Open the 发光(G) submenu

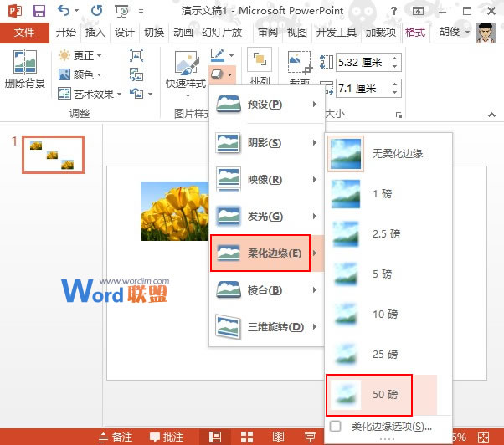click(266, 216)
